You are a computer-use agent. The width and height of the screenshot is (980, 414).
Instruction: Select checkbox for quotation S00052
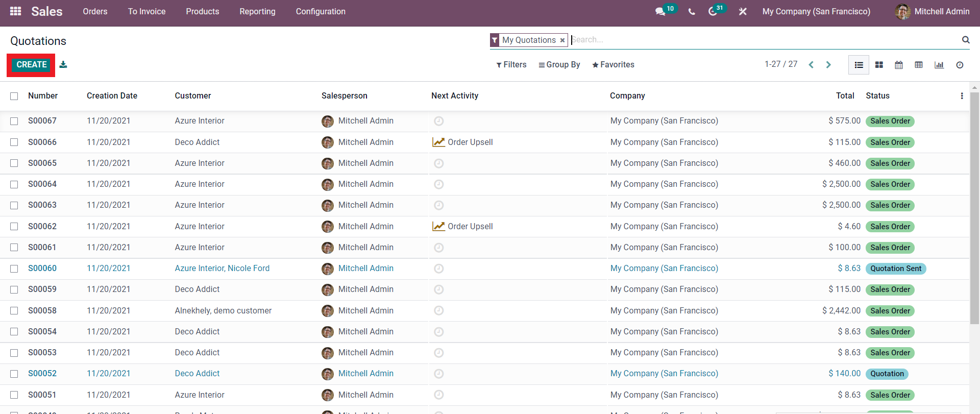14,374
